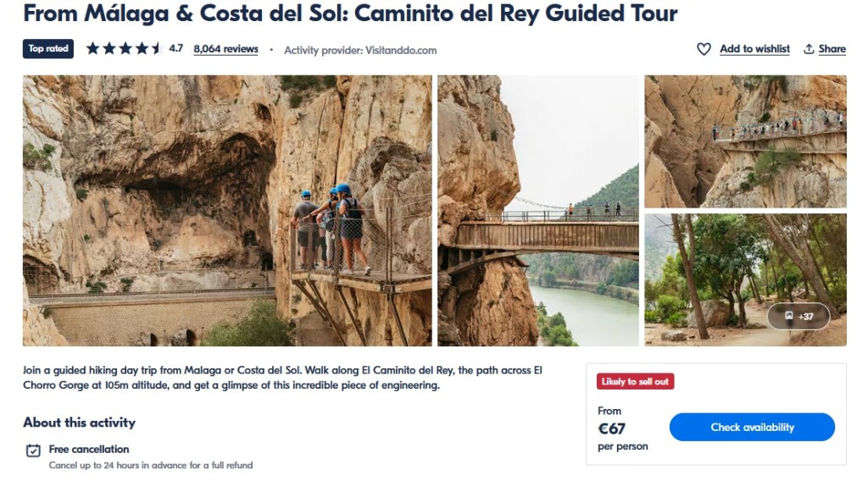Click the free cancellation calendar icon
868x481 pixels.
[33, 450]
